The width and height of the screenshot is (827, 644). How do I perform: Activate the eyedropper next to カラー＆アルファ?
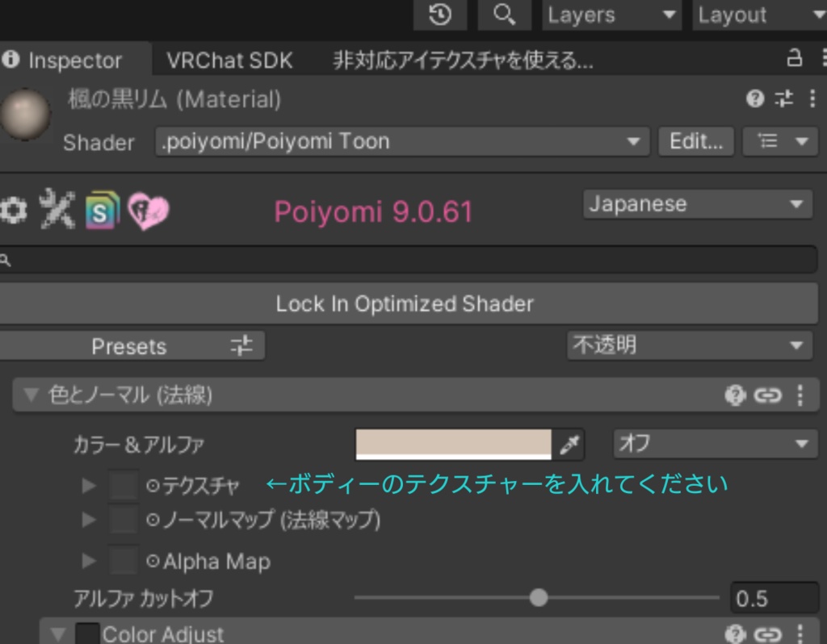pyautogui.click(x=571, y=443)
